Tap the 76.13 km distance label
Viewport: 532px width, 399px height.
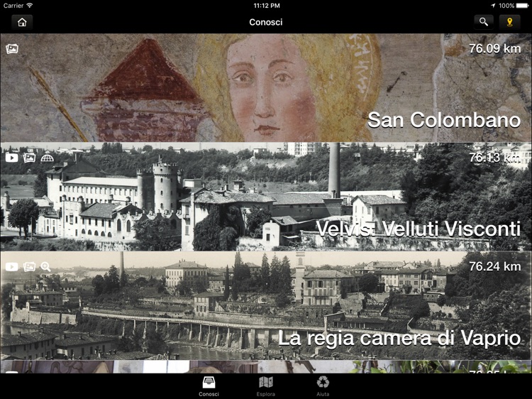(x=495, y=158)
